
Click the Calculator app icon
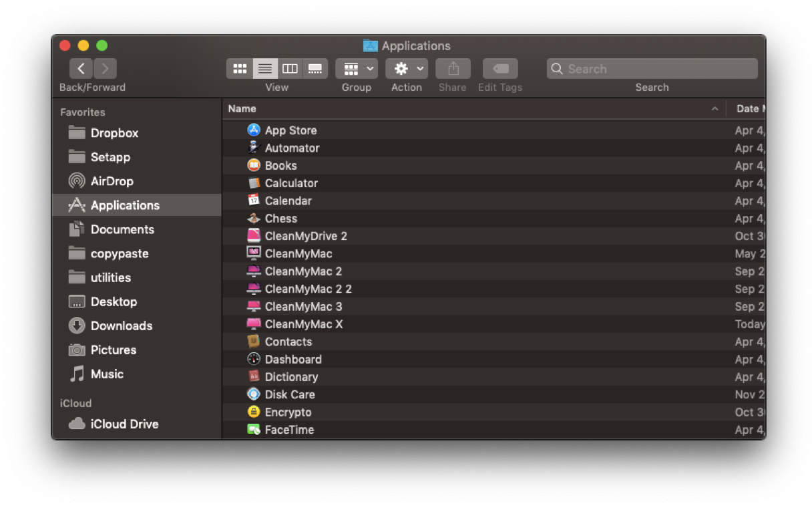[254, 183]
